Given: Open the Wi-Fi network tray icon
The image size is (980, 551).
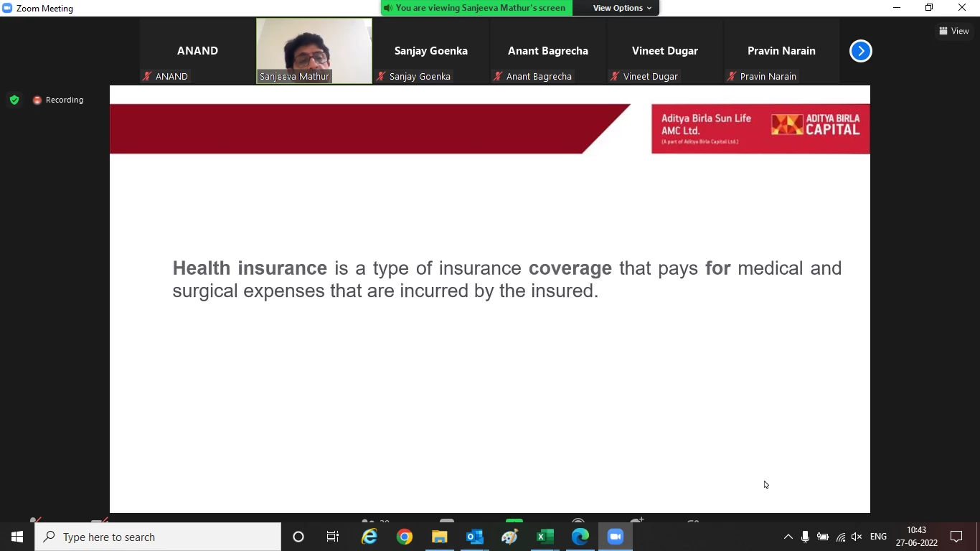Looking at the screenshot, I should pos(840,537).
